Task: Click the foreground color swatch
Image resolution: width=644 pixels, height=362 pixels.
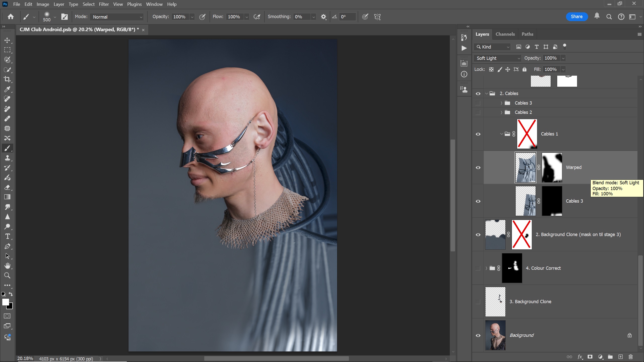Action: click(6, 302)
